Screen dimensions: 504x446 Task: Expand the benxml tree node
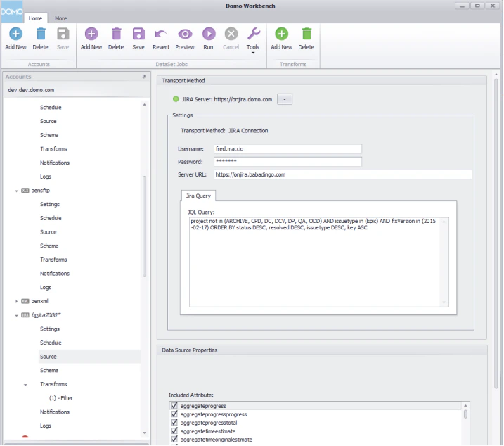pos(16,301)
